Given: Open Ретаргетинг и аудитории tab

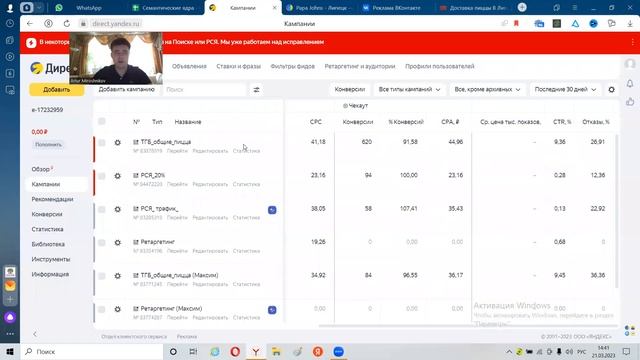Looking at the screenshot, I should pos(360,66).
